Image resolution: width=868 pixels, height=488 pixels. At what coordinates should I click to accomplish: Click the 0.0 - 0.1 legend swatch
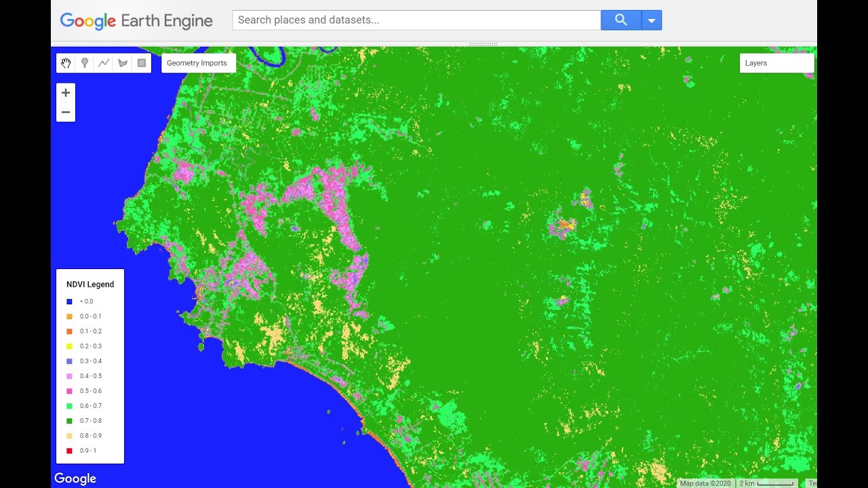[69, 317]
